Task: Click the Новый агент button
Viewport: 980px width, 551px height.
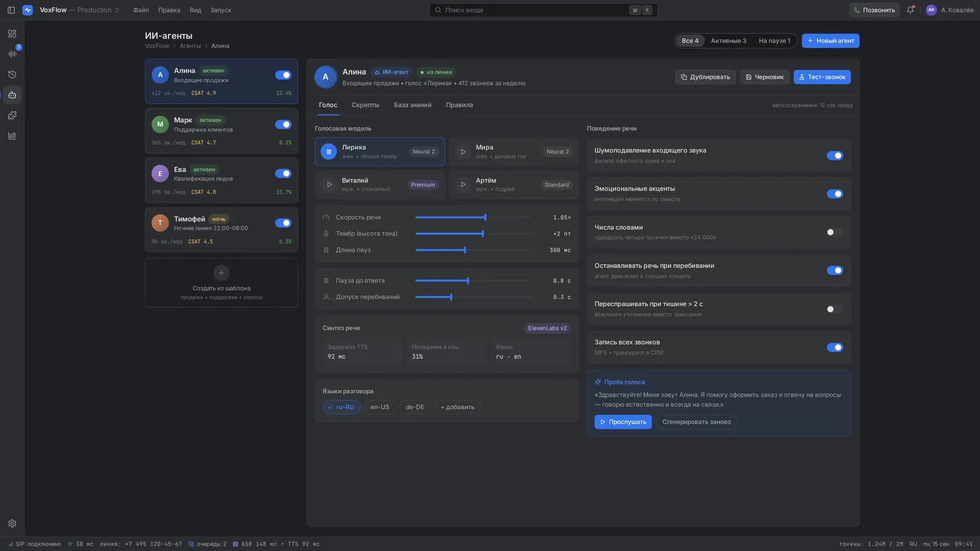Action: [831, 41]
